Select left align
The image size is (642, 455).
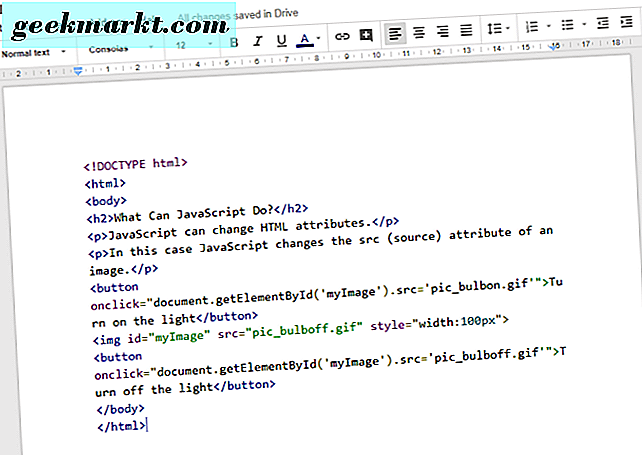[x=395, y=34]
